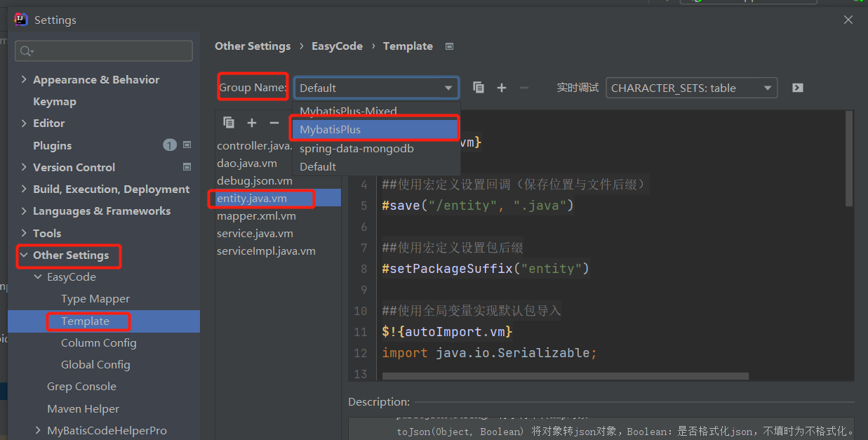
Task: Click the Settings search field
Action: 104,51
